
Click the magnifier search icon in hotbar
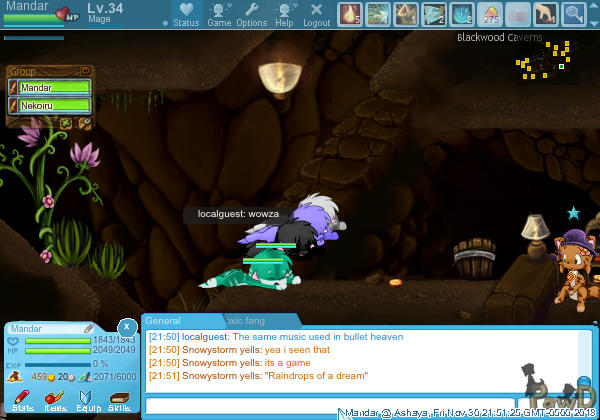click(x=574, y=14)
